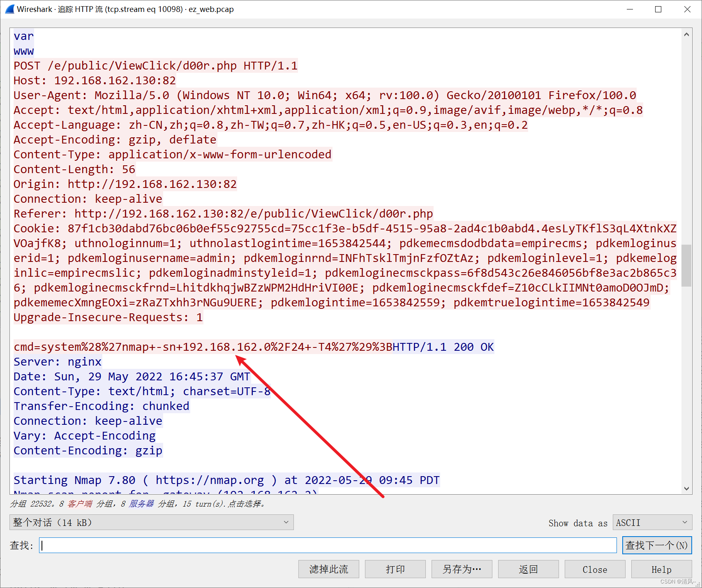Open the entire conversation (14 kB) dropdown
The image size is (702, 588).
(151, 522)
